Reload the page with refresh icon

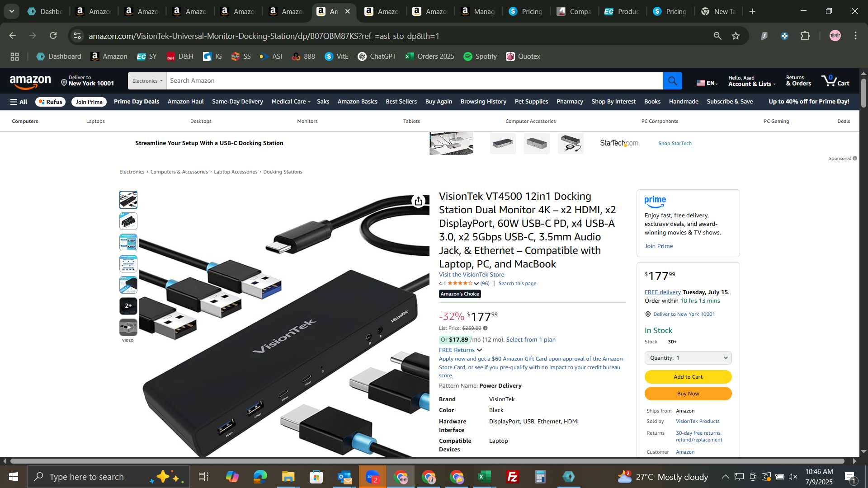[53, 36]
